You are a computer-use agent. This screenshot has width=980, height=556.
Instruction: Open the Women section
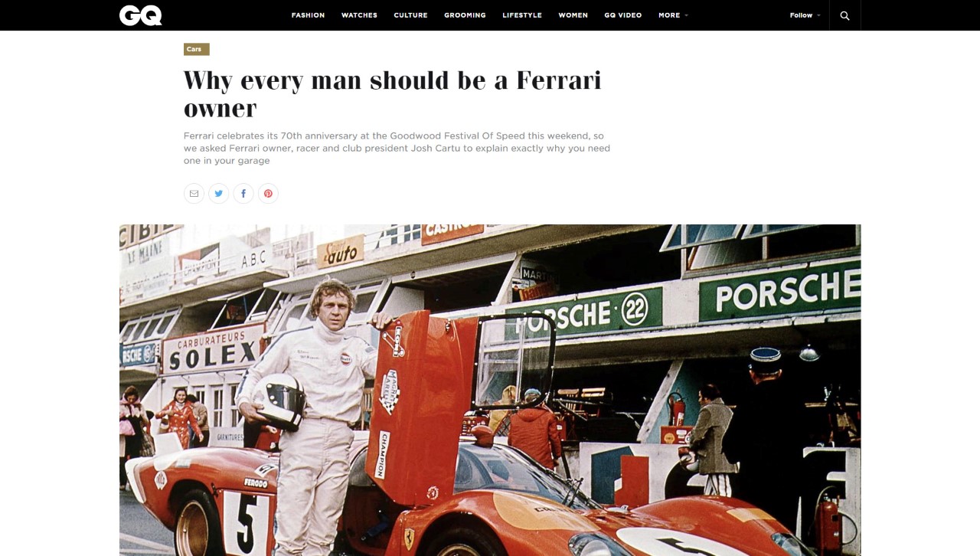tap(573, 15)
